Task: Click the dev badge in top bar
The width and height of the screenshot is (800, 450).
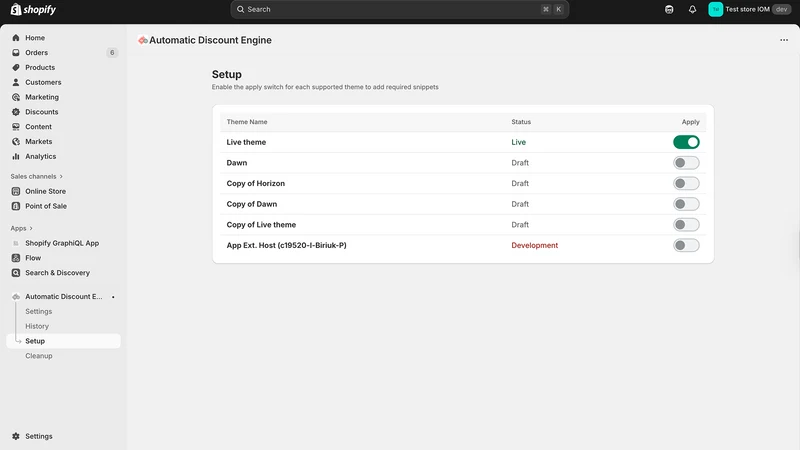Action: 781,9
